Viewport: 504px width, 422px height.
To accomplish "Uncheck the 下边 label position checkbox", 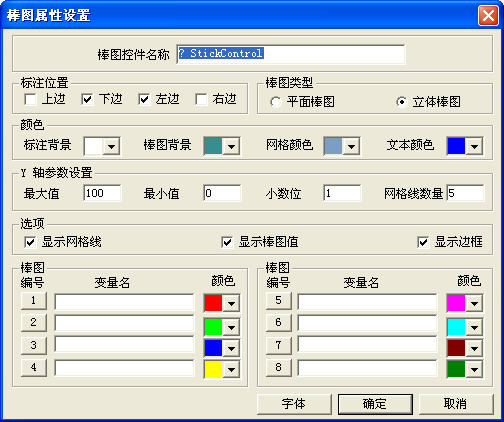I will pyautogui.click(x=87, y=99).
